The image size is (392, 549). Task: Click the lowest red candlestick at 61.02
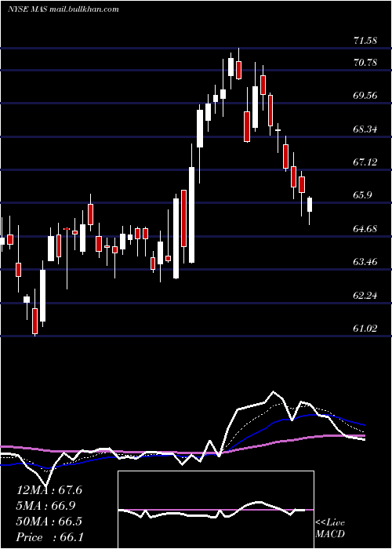34,321
